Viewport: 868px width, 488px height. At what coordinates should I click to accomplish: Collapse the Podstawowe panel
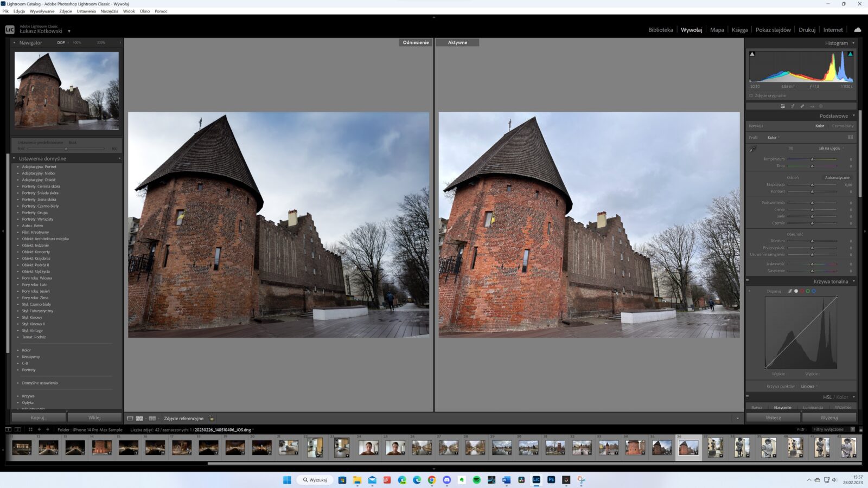(x=853, y=115)
